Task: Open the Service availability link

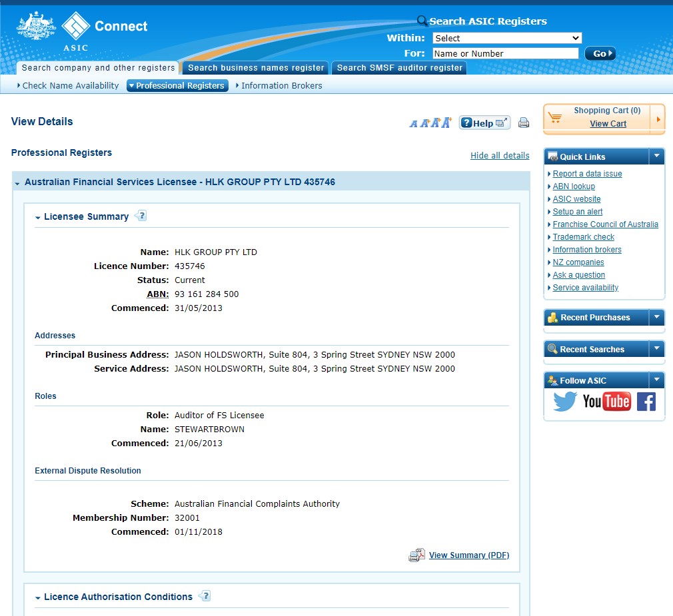Action: [x=586, y=288]
